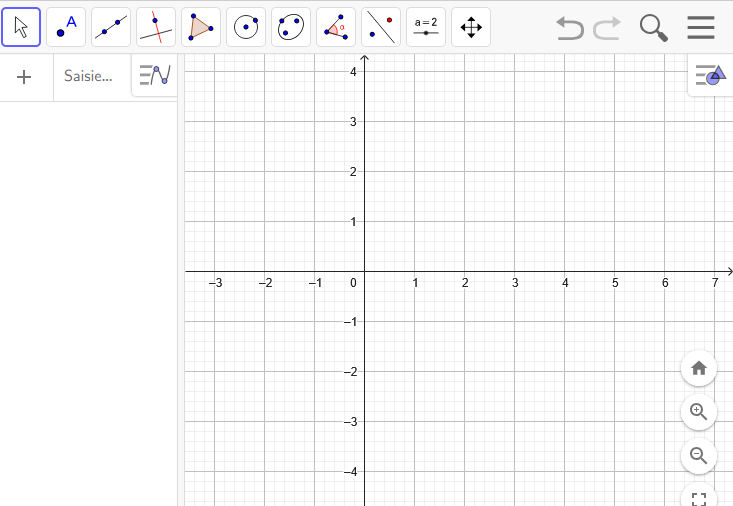Click the Saisie input field

point(88,76)
